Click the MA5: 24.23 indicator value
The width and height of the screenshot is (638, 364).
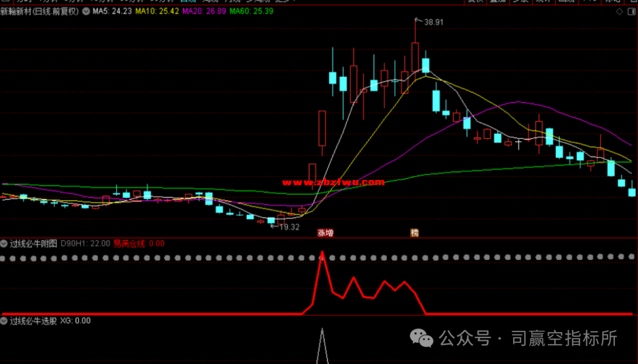click(112, 11)
